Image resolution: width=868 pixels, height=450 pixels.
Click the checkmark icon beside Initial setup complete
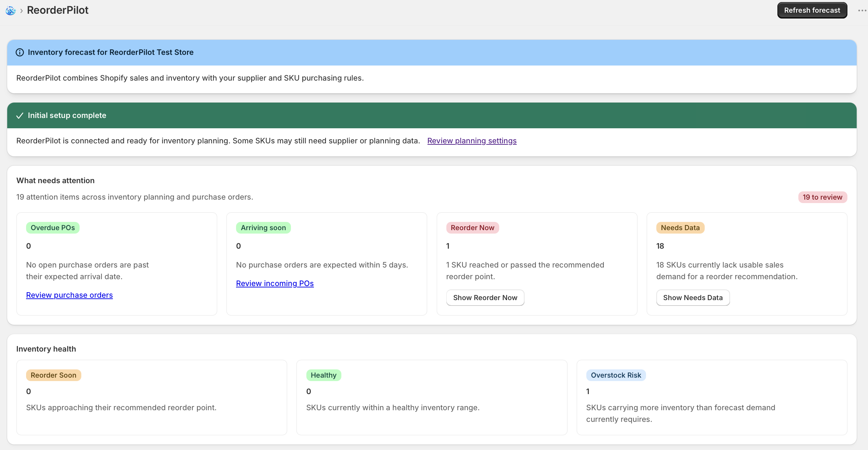pos(20,116)
